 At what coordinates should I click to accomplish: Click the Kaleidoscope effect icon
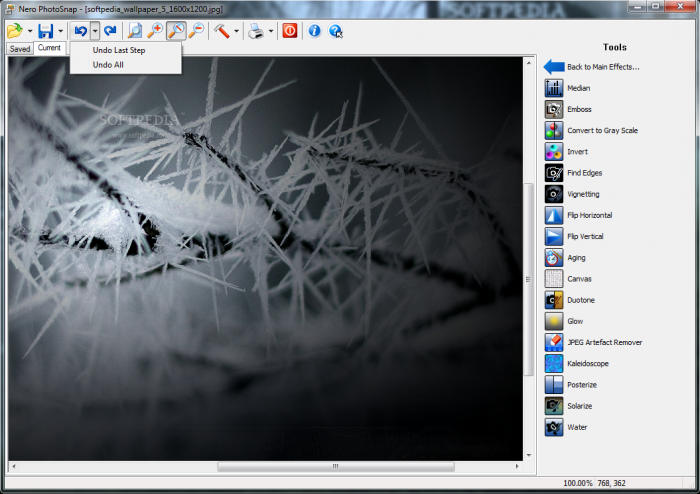554,364
